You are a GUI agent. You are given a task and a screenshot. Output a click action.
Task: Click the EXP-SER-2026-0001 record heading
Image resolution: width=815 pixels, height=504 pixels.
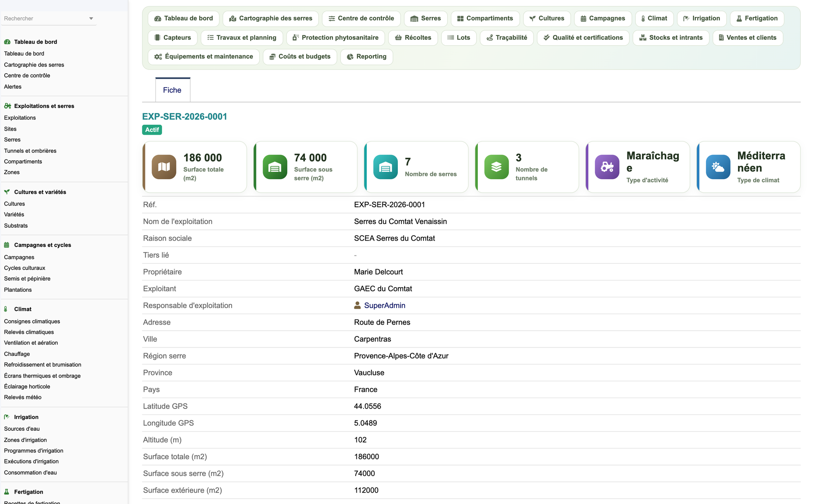[184, 116]
